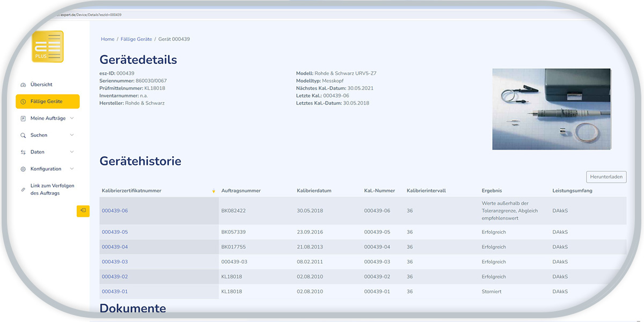The height and width of the screenshot is (322, 644).
Task: Open Fällige Geräte breadcrumb link
Action: (136, 39)
